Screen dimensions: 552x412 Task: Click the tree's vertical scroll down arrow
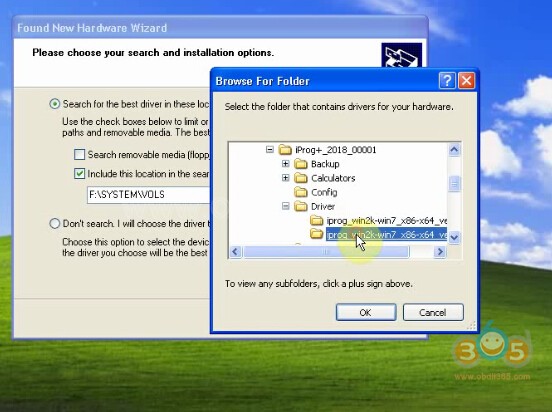(454, 237)
